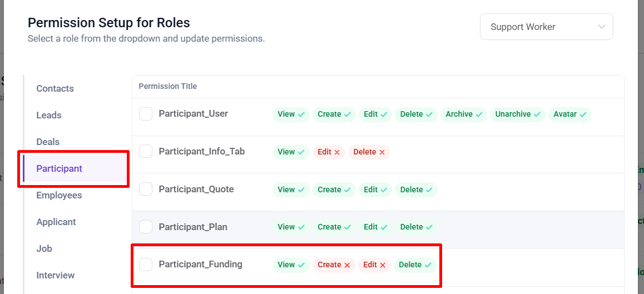
Task: Select the Employees tab in sidebar
Action: point(59,195)
